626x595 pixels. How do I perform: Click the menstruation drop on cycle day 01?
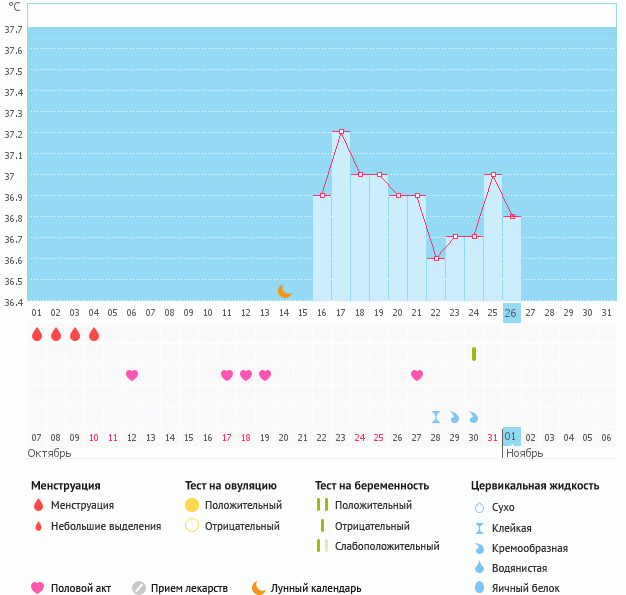click(37, 334)
